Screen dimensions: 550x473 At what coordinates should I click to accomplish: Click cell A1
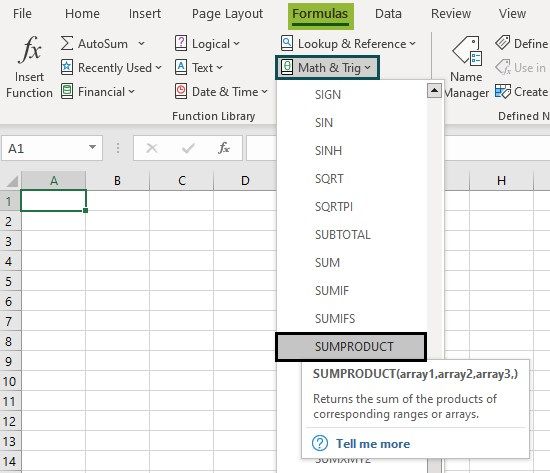click(54, 201)
